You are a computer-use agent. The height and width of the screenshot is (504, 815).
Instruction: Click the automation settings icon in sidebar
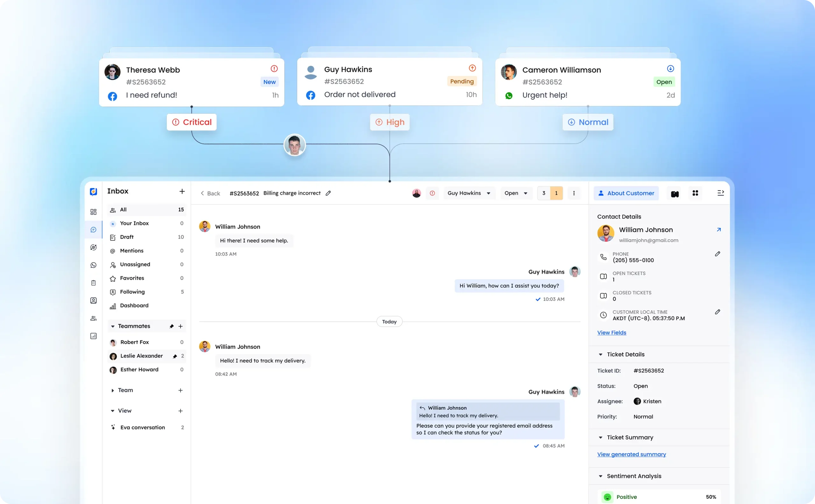tap(93, 247)
